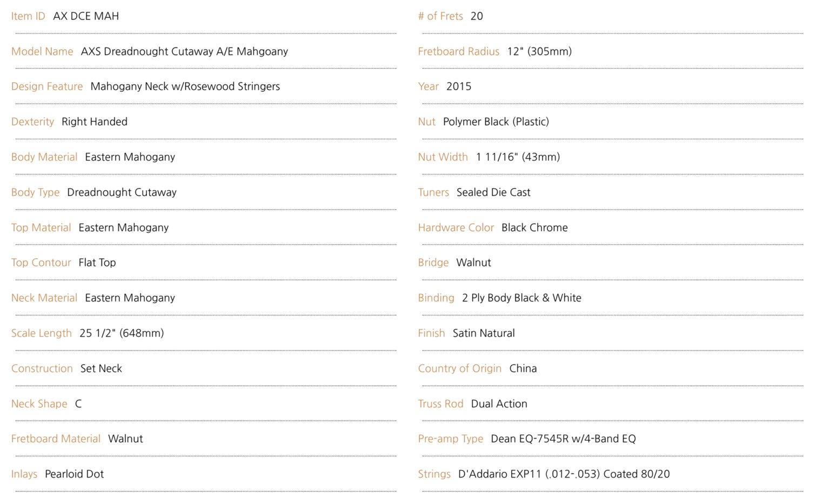This screenshot has width=830, height=504.
Task: Click the Set Neck construction value
Action: pos(101,368)
